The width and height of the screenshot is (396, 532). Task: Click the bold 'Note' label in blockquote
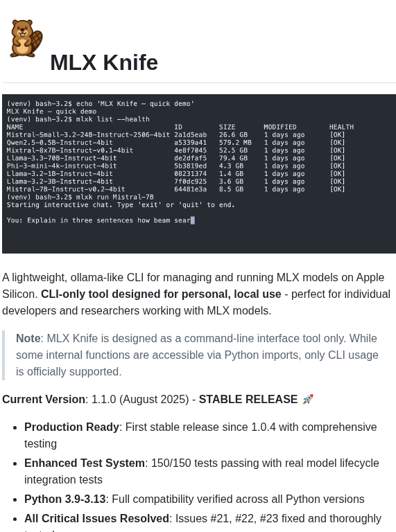tap(28, 339)
